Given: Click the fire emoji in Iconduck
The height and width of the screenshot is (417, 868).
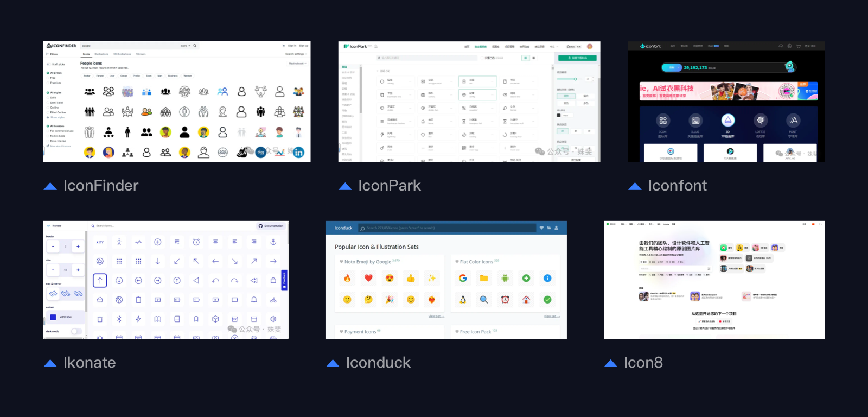Looking at the screenshot, I should click(x=348, y=278).
